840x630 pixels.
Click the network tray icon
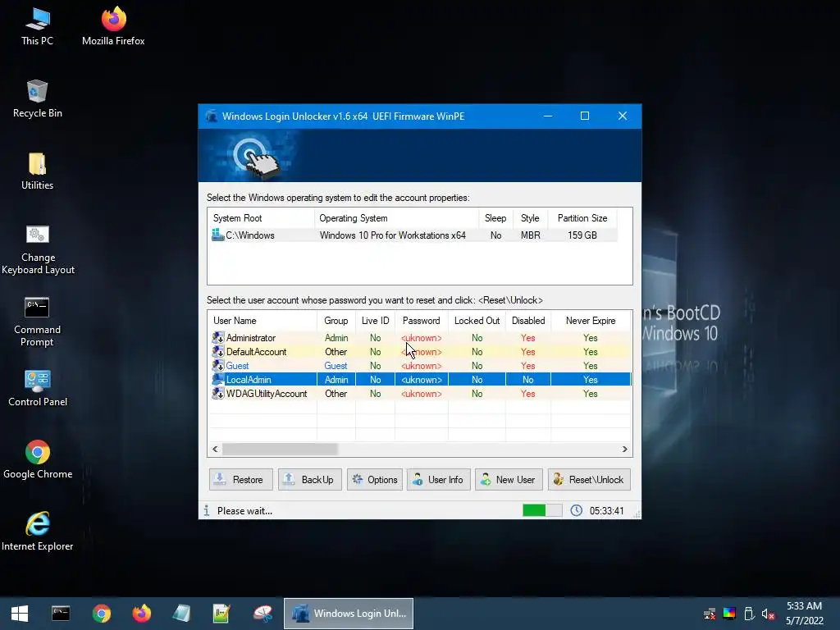[710, 614]
